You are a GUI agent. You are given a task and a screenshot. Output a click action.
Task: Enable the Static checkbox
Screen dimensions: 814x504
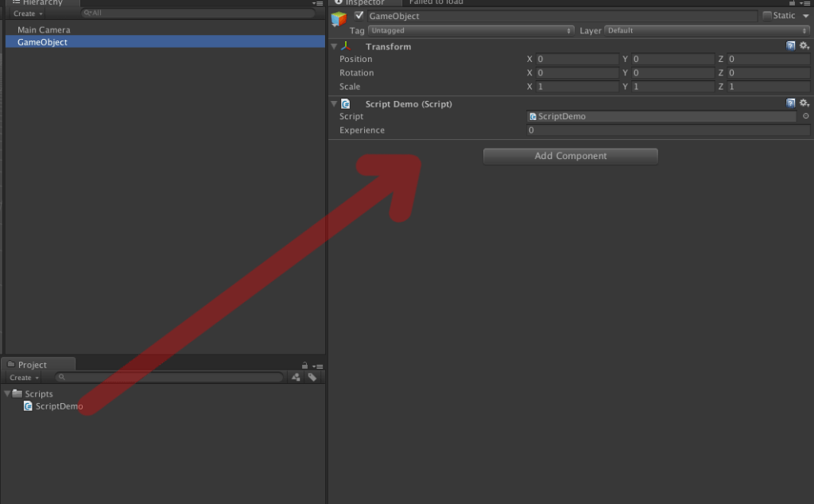[x=767, y=16]
